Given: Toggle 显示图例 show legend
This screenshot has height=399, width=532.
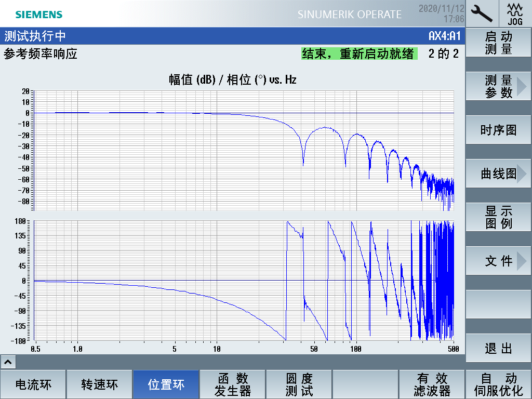Looking at the screenshot, I should 498,217.
